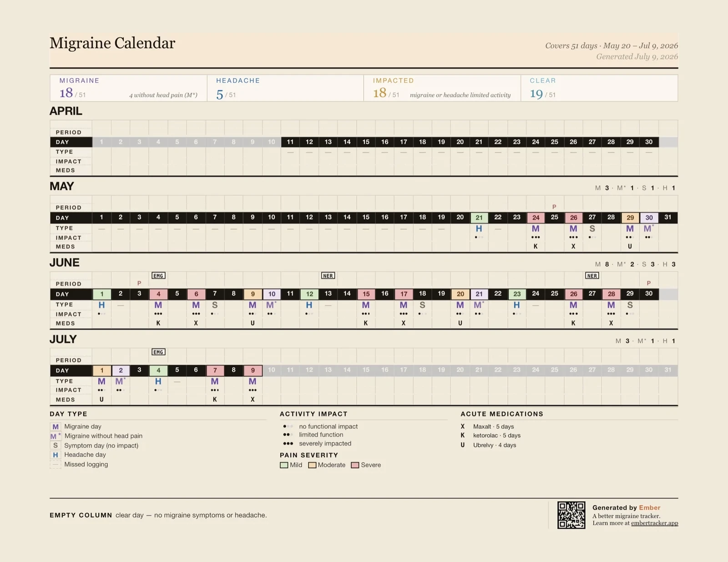Click Migraine without head pain legend icon
The image size is (728, 562).
pyautogui.click(x=56, y=436)
